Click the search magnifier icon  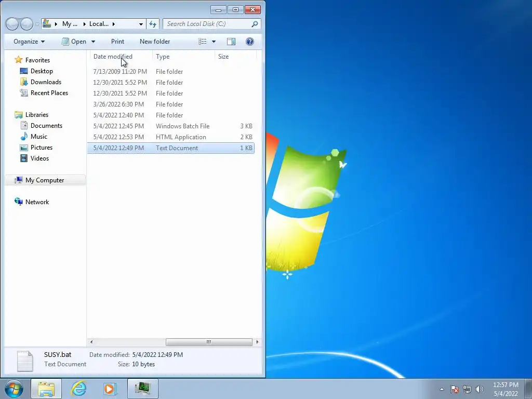pos(255,24)
